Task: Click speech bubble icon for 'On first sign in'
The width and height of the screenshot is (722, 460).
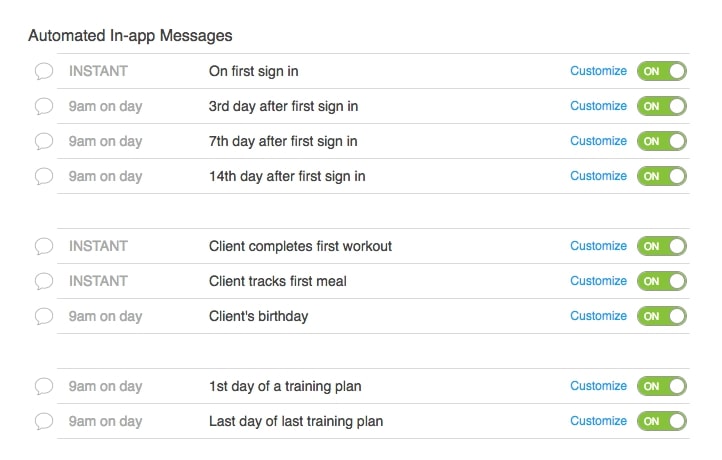Action: [x=43, y=71]
